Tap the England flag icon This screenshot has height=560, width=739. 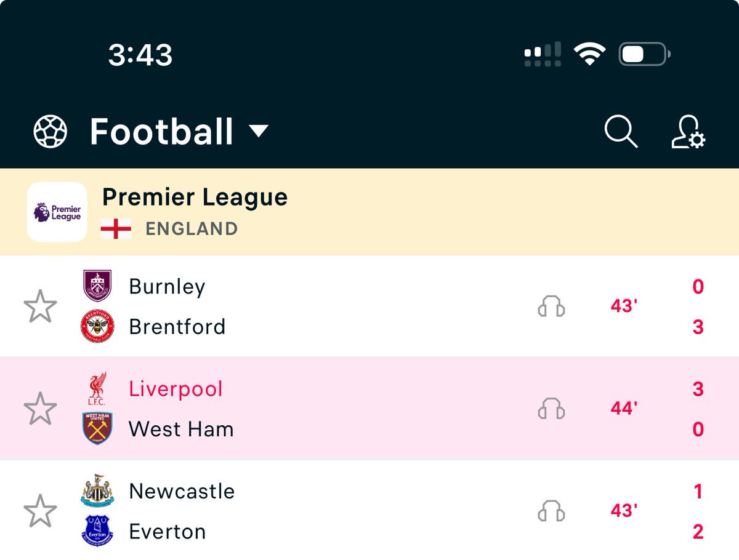pyautogui.click(x=116, y=230)
